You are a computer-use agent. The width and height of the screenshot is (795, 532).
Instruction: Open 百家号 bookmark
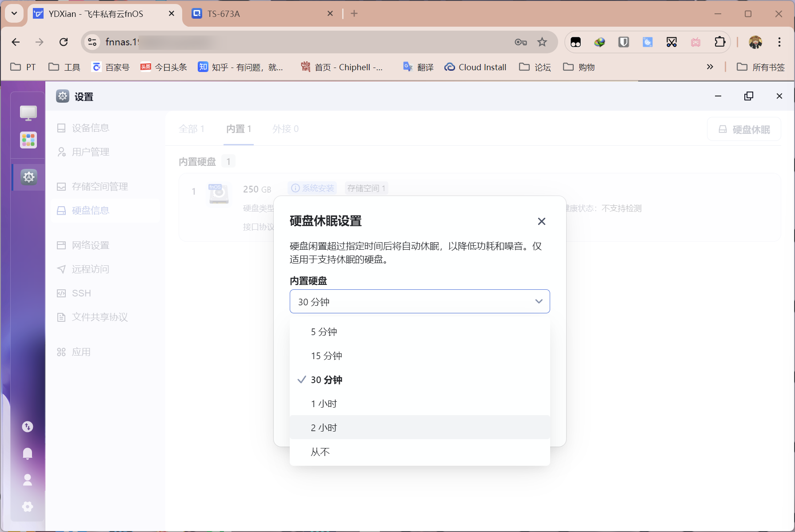click(x=111, y=67)
